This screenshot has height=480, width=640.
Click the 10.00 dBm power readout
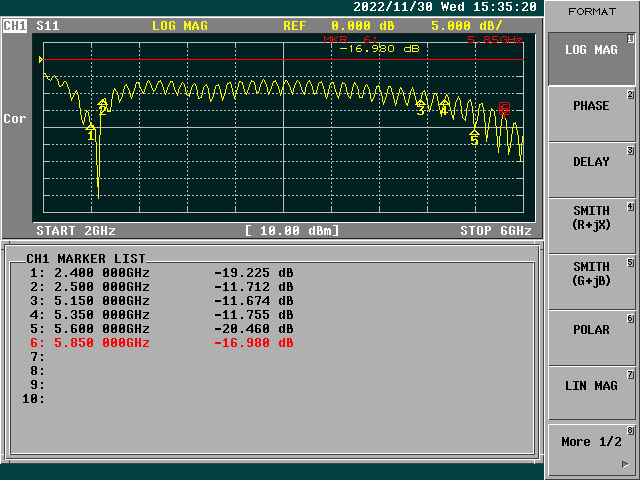[292, 231]
